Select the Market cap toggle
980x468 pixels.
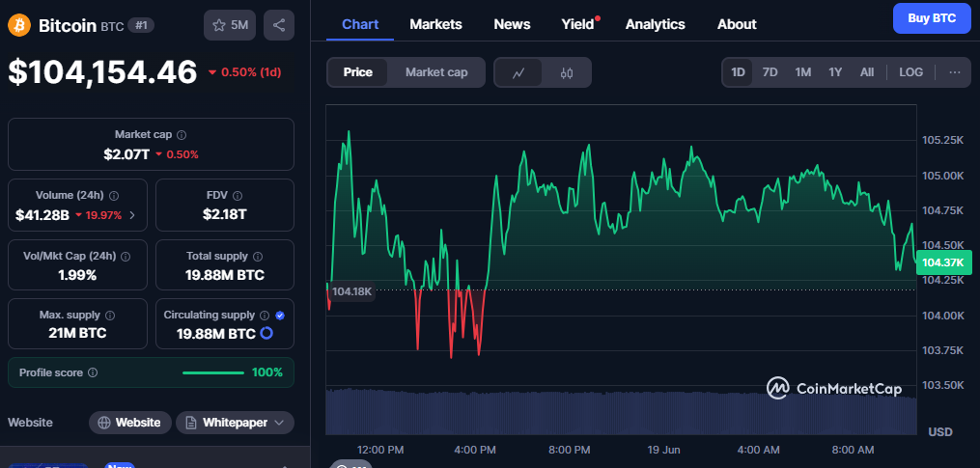436,72
